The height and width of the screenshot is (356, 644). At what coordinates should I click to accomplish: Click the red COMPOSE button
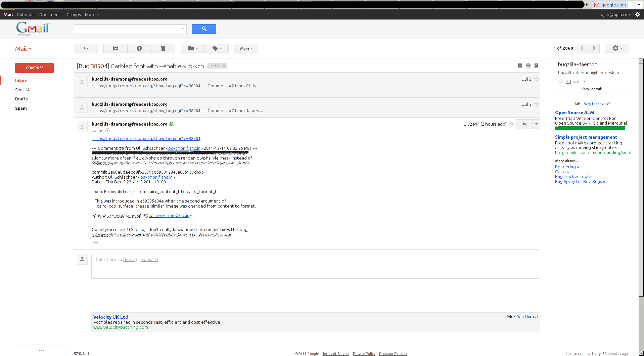[34, 68]
